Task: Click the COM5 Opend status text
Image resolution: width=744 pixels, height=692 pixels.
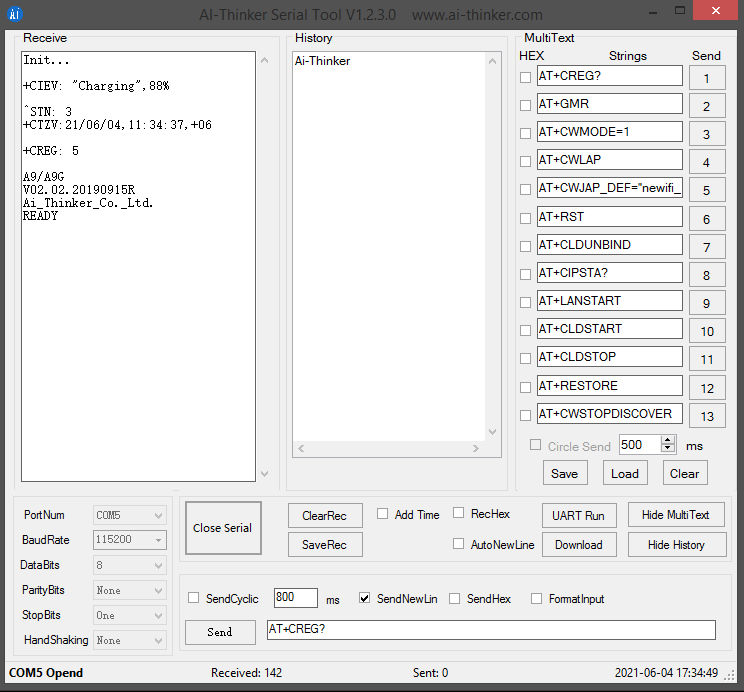Action: click(x=46, y=673)
